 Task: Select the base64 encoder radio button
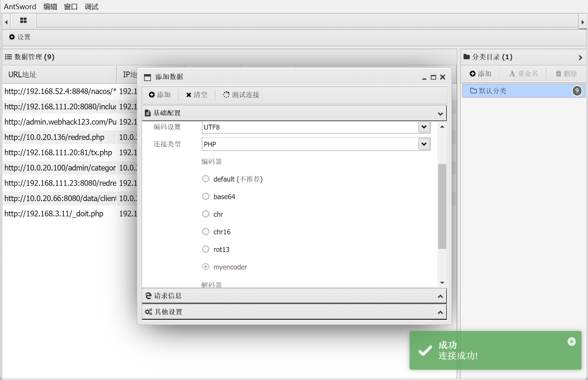(x=206, y=196)
